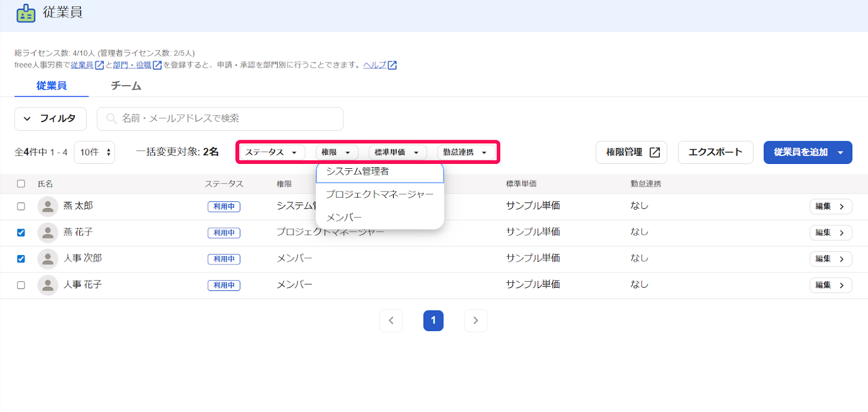Go to previous page with left chevron
This screenshot has width=868, height=412.
391,320
